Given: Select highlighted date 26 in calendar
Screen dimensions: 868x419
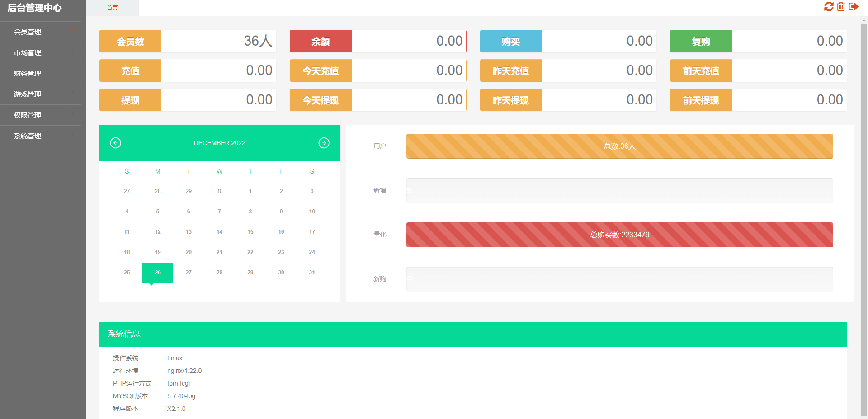Looking at the screenshot, I should pos(158,273).
